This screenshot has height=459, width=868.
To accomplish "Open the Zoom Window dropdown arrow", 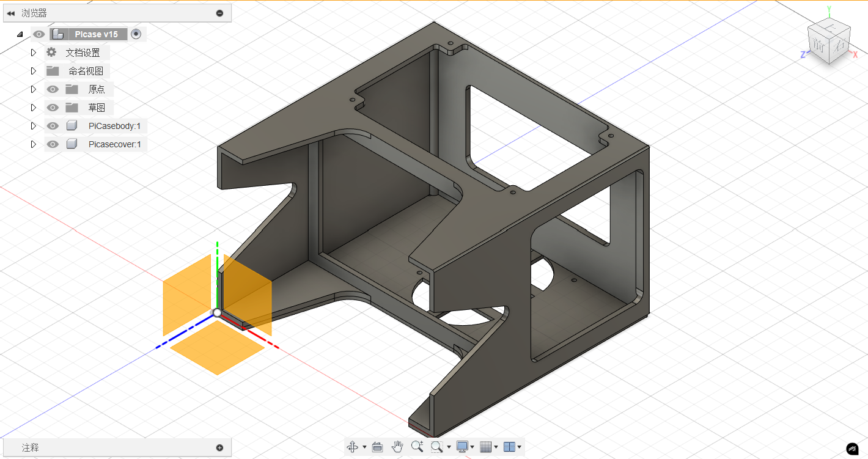I will (449, 447).
